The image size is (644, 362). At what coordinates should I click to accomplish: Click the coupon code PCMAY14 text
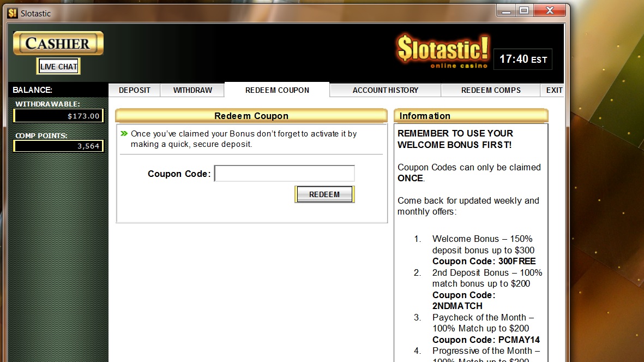pyautogui.click(x=519, y=340)
